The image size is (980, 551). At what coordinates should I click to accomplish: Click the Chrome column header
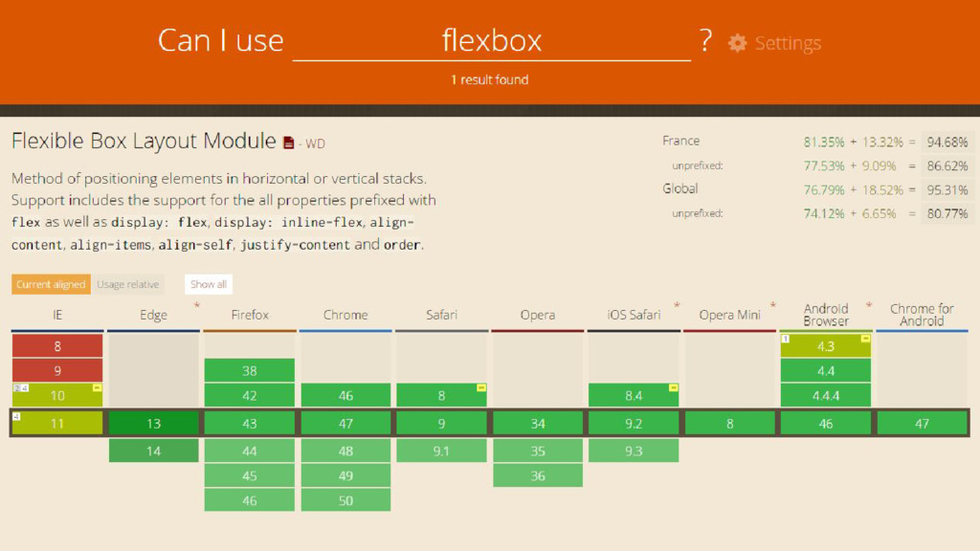[x=345, y=315]
